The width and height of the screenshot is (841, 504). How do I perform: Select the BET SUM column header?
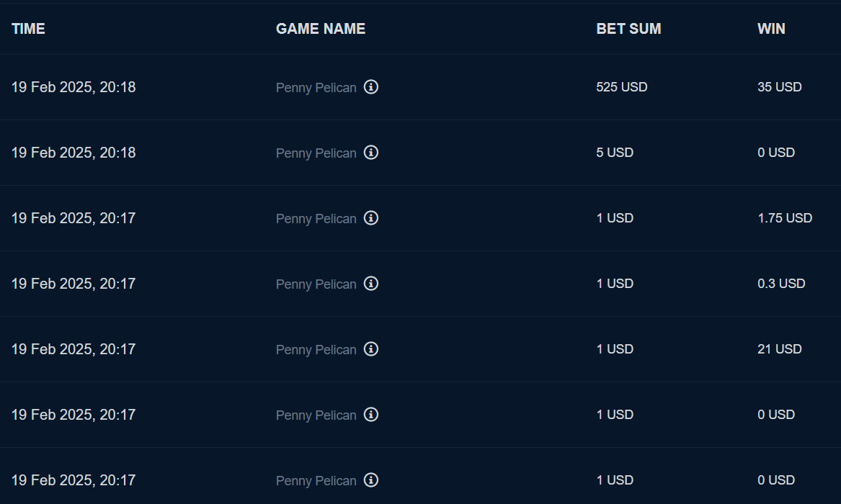pos(628,29)
